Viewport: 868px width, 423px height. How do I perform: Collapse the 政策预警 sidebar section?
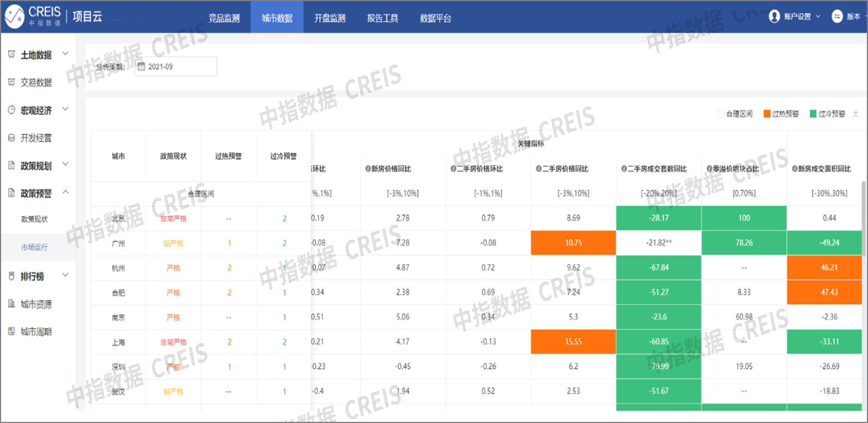(x=65, y=192)
